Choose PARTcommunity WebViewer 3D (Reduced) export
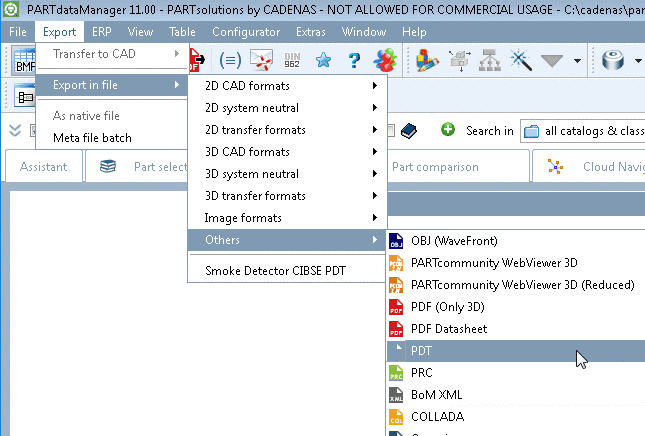Viewport: 645px width, 436px height. [x=515, y=285]
